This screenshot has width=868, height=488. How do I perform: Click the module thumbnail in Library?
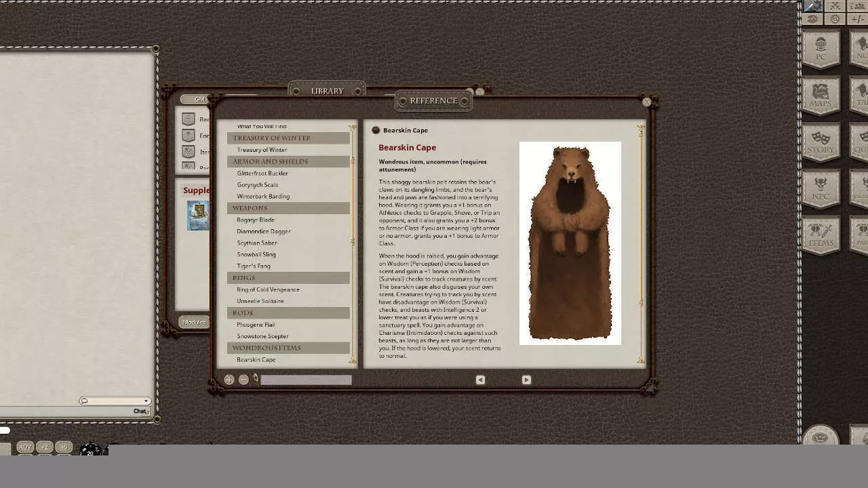pos(198,216)
